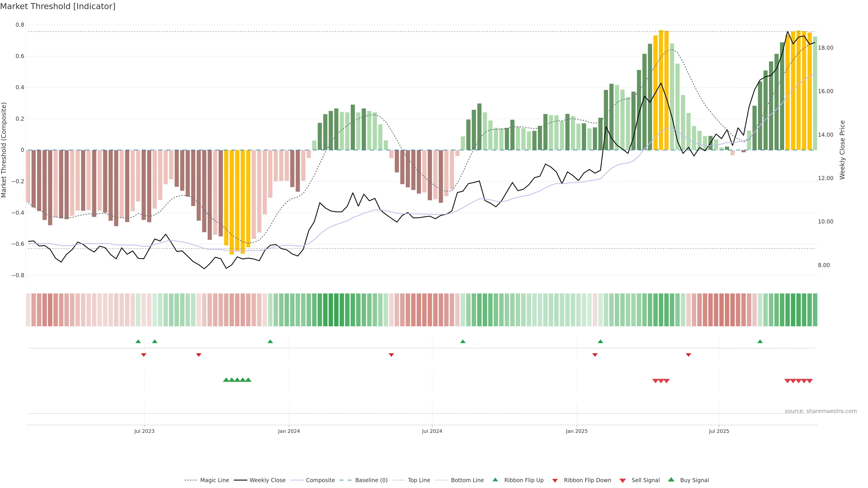Click the Sell Signal legend triangle icon
Viewport: 868px width, 488px height.
coord(622,480)
